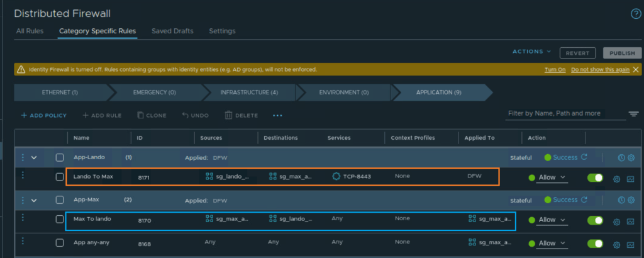Open the help question mark icon
Image resolution: width=644 pixels, height=258 pixels.
click(635, 14)
